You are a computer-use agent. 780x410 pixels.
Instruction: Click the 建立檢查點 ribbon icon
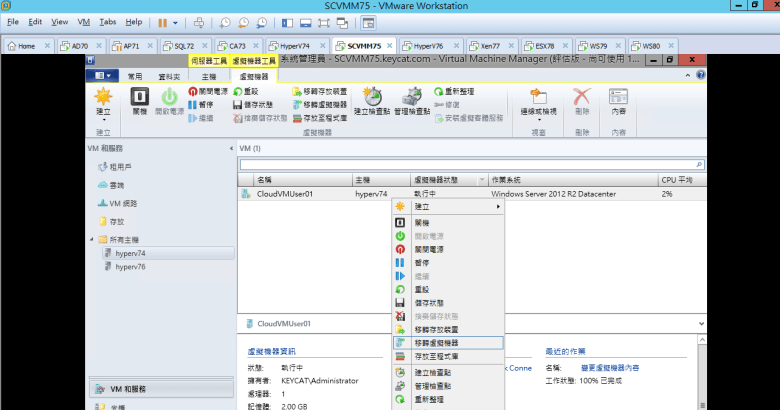373,102
